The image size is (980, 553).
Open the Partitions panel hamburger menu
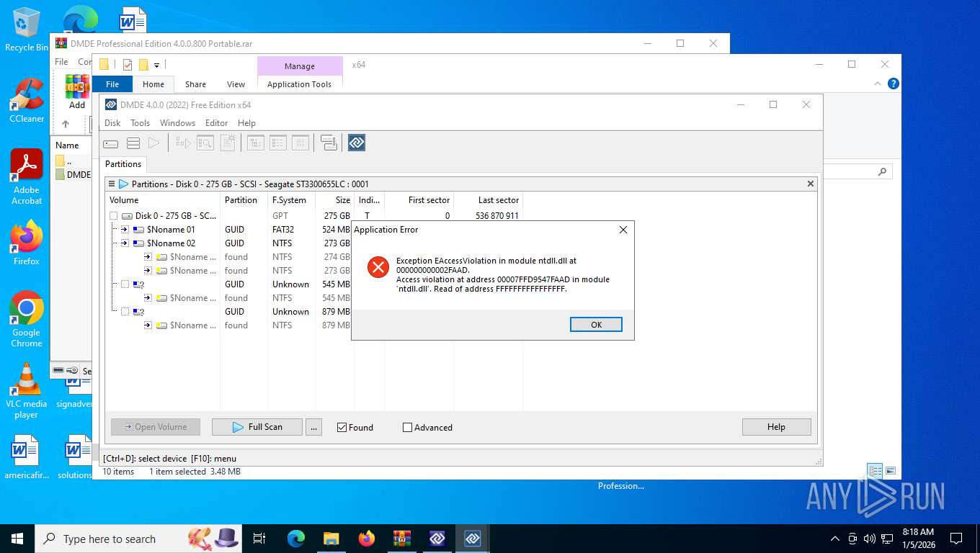pos(112,184)
